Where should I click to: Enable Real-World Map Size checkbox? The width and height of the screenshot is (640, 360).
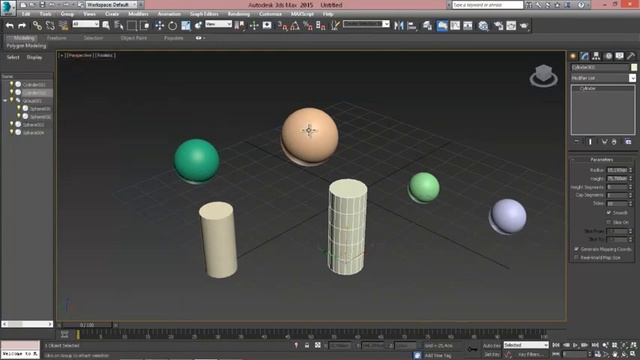576,258
